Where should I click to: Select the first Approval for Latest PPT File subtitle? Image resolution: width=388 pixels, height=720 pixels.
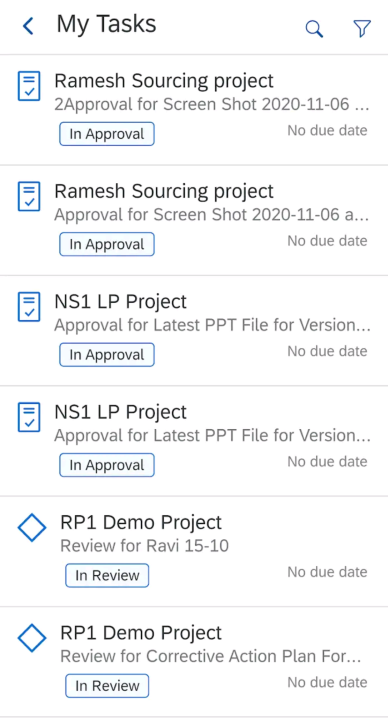tap(212, 325)
